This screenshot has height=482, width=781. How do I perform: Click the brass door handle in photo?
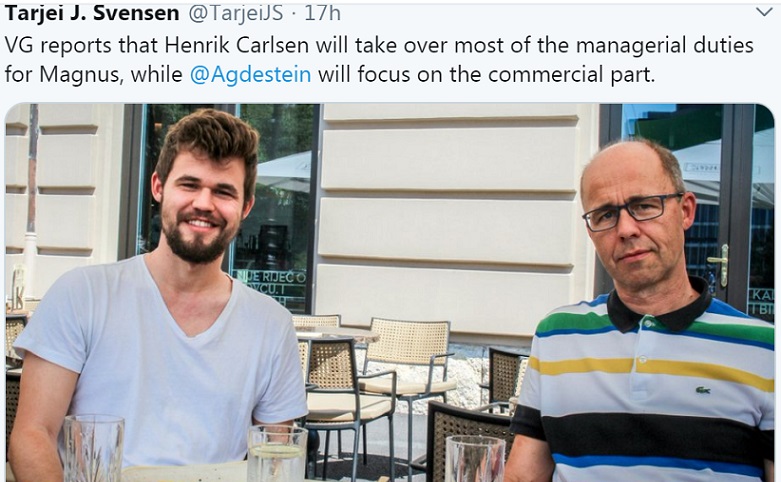pyautogui.click(x=721, y=264)
